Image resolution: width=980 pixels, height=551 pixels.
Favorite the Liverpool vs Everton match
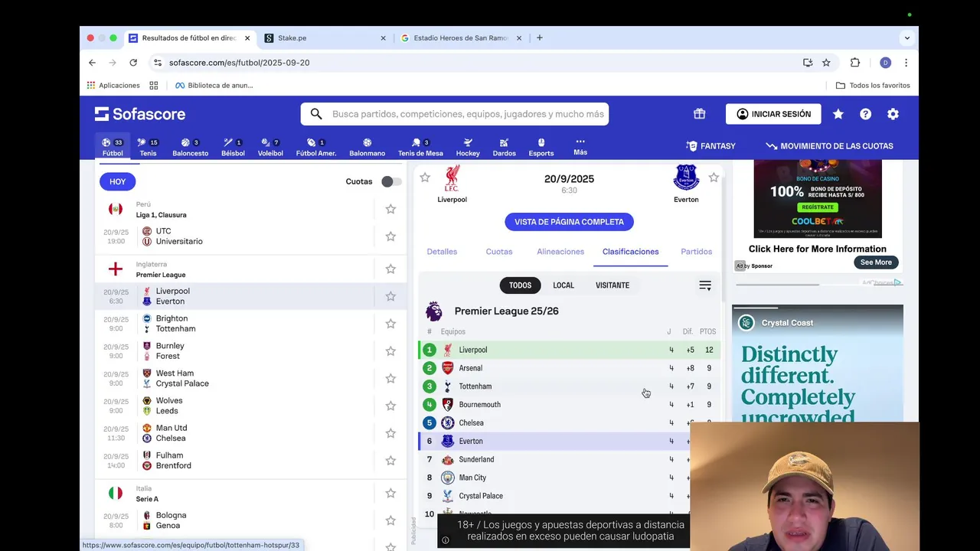(390, 296)
